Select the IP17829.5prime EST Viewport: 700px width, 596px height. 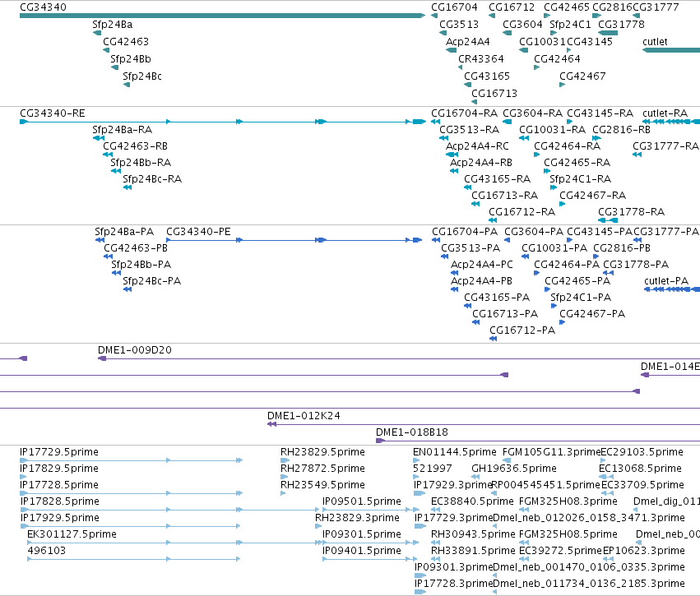[x=23, y=477]
